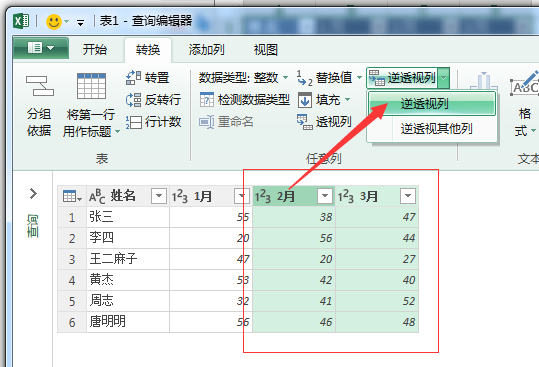This screenshot has width=539, height=367.
Task: Switch to the 视图 tab
Action: click(266, 50)
